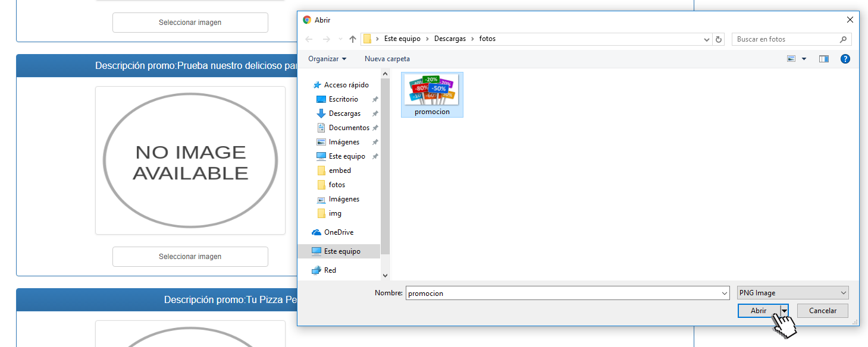Expand the Organizar dropdown menu
The height and width of the screenshot is (347, 868).
[327, 59]
